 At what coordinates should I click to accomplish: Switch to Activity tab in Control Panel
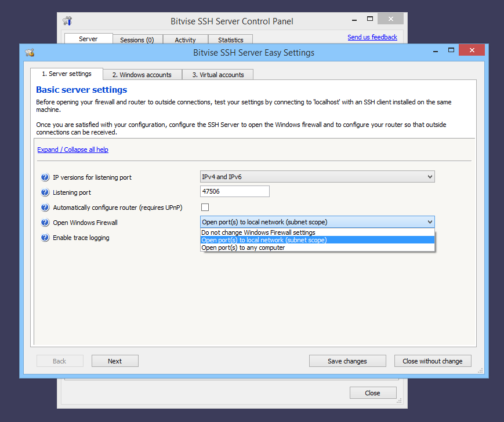coord(185,40)
